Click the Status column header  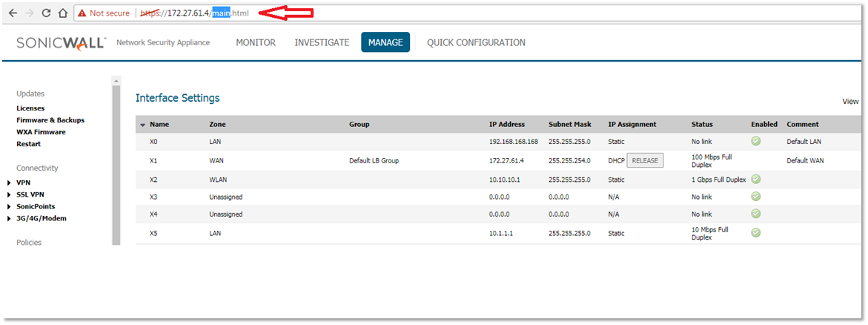coord(702,125)
